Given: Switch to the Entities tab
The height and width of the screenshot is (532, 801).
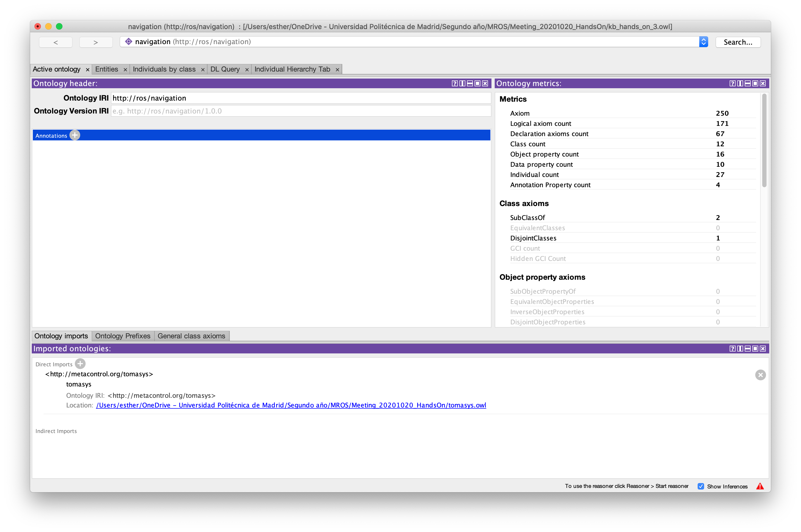Looking at the screenshot, I should coord(107,69).
